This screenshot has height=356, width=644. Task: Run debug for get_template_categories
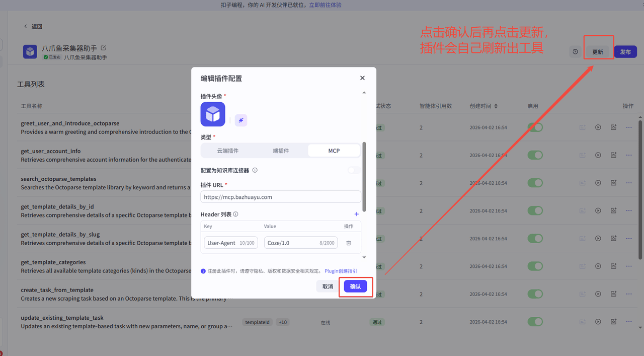point(598,266)
